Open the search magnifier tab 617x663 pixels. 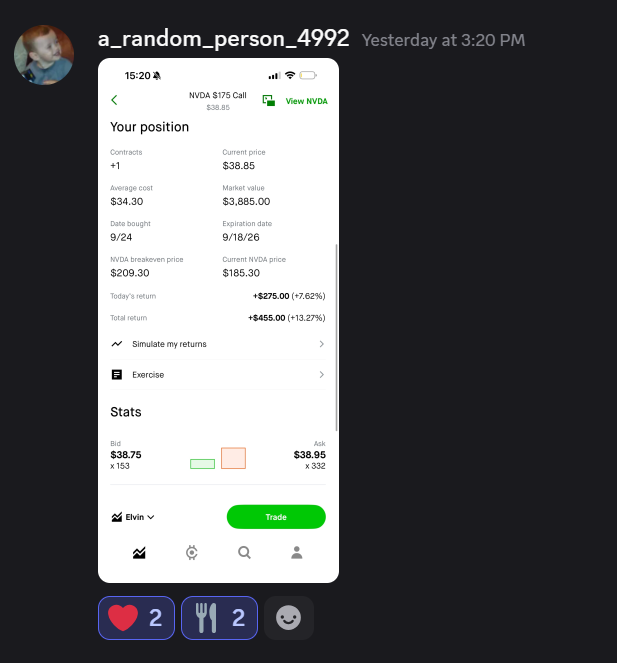click(x=244, y=553)
